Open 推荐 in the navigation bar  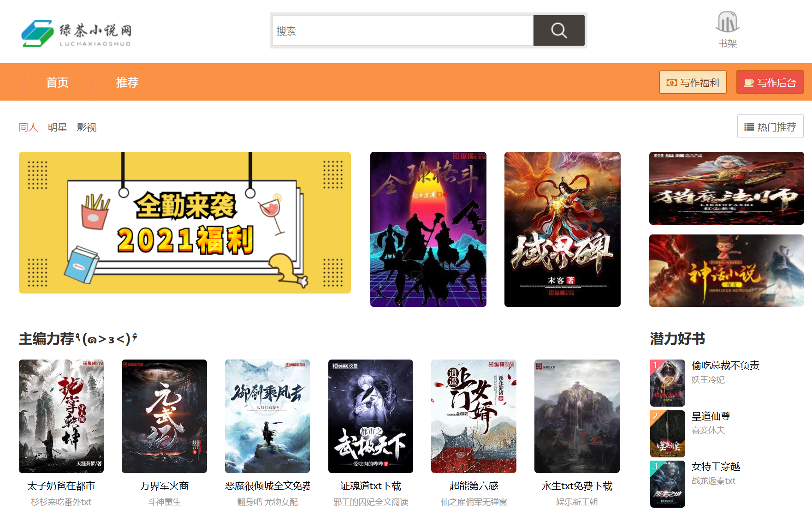click(127, 83)
